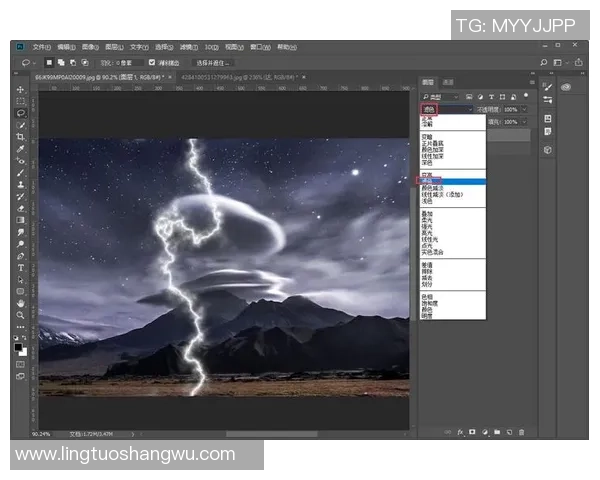
Task: Open the opacity 100% dropdown arrow
Action: pos(526,109)
